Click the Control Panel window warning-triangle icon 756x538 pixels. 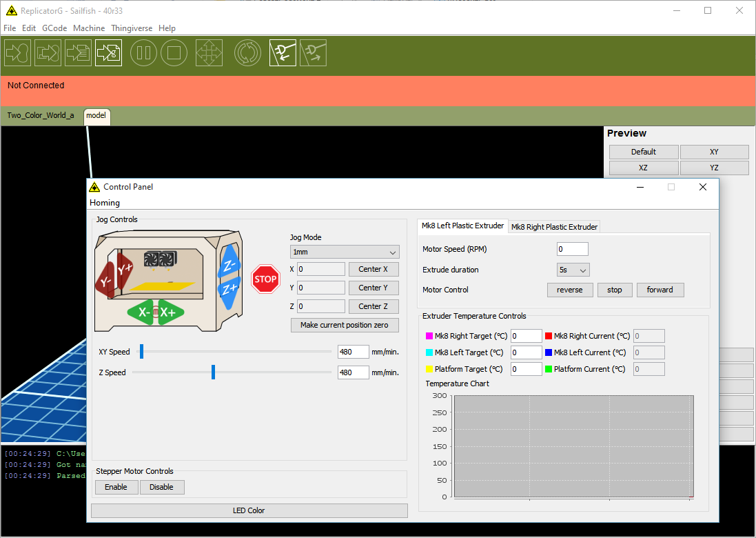tap(94, 187)
